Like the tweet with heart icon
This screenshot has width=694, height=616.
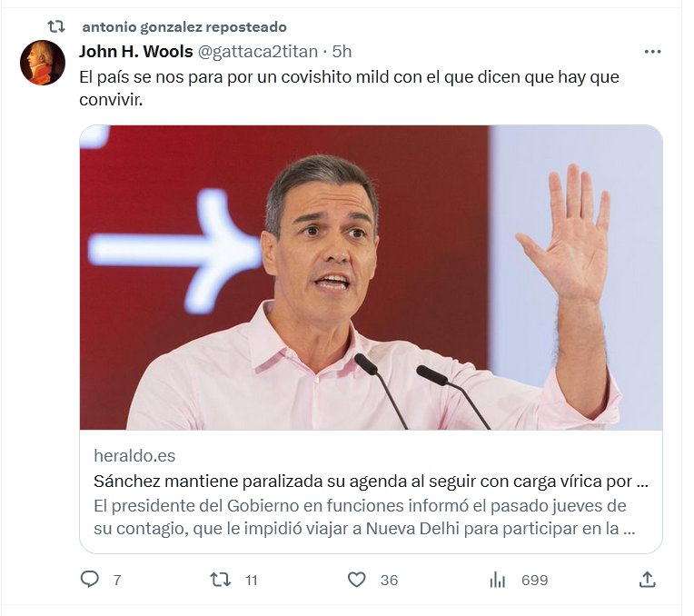point(357,580)
